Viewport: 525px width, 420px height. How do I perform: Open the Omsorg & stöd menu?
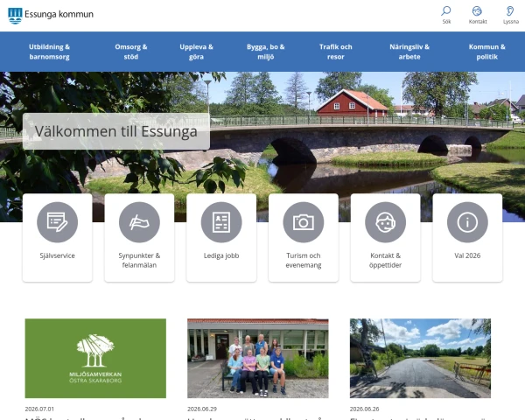coord(131,52)
